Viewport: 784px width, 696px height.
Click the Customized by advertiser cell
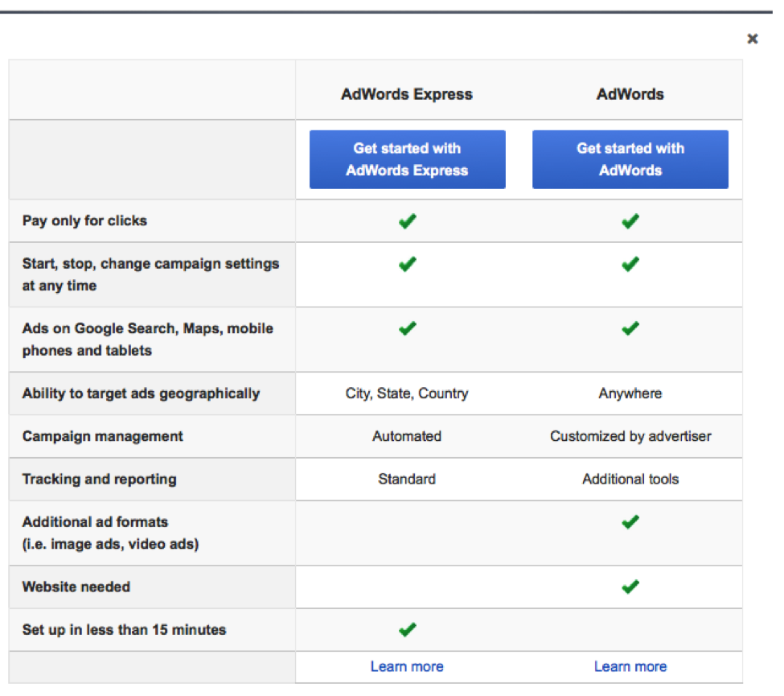coord(630,436)
